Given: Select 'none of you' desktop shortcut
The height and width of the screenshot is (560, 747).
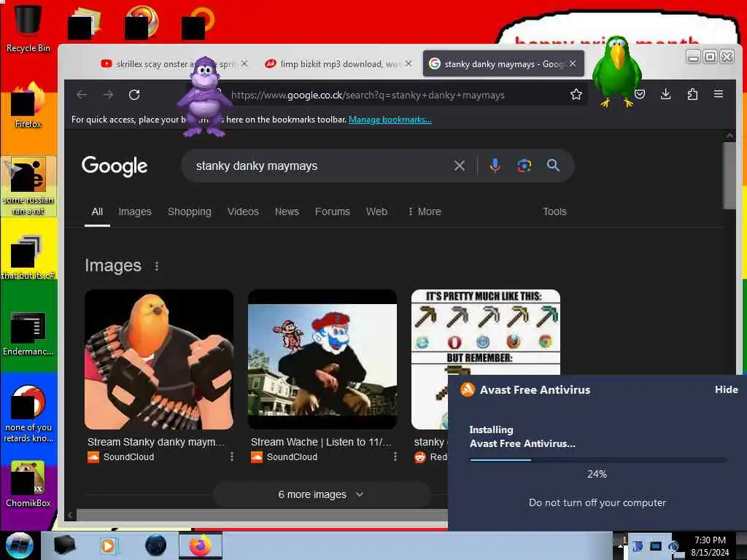Looking at the screenshot, I should tap(28, 413).
